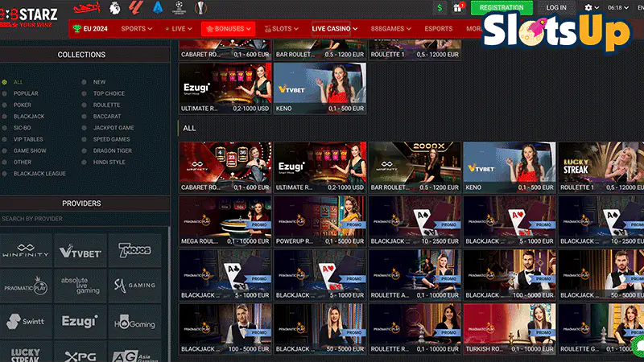644x362 pixels.
Task: Expand the Live Casino dropdown menu
Action: [x=334, y=29]
